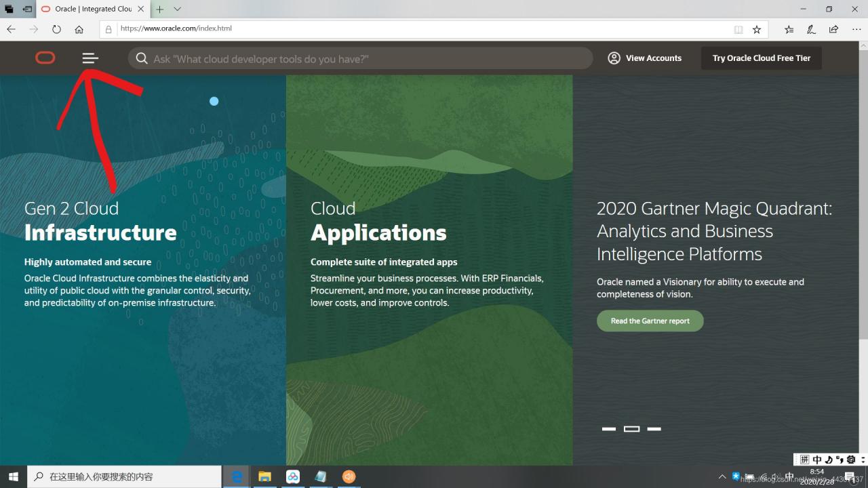Open Edge settings and more menu
The image size is (868, 488).
tap(856, 29)
